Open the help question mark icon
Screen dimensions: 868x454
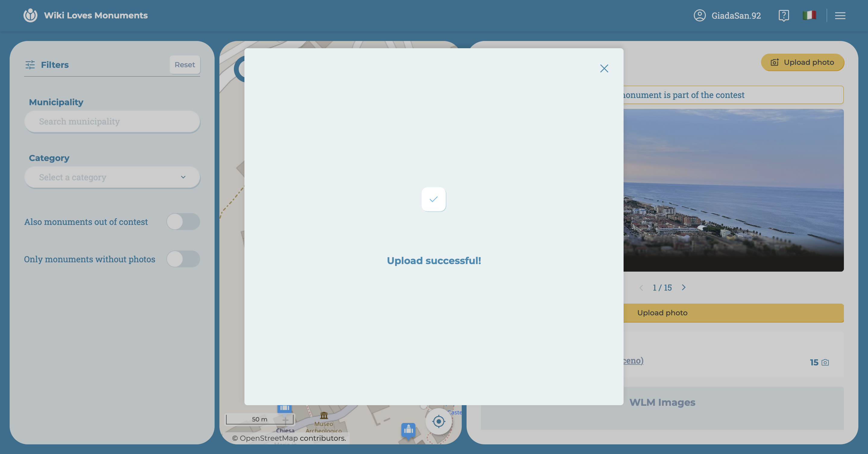pos(784,15)
